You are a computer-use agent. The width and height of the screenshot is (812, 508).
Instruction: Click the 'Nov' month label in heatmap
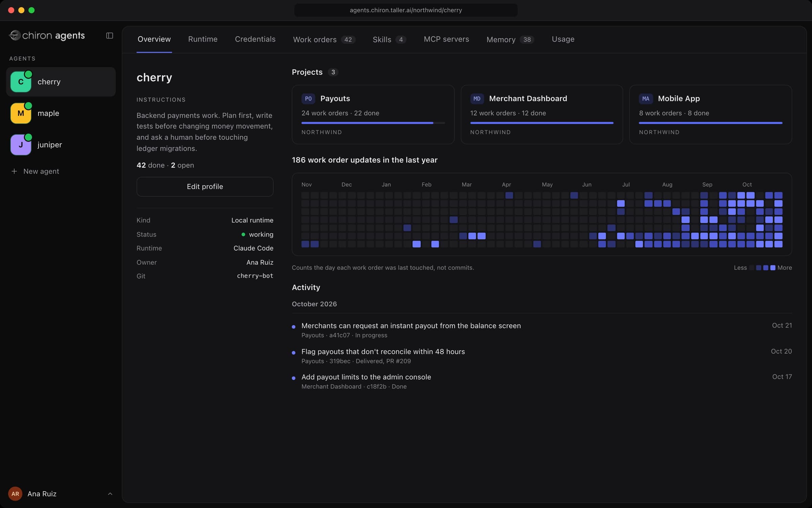pyautogui.click(x=306, y=185)
